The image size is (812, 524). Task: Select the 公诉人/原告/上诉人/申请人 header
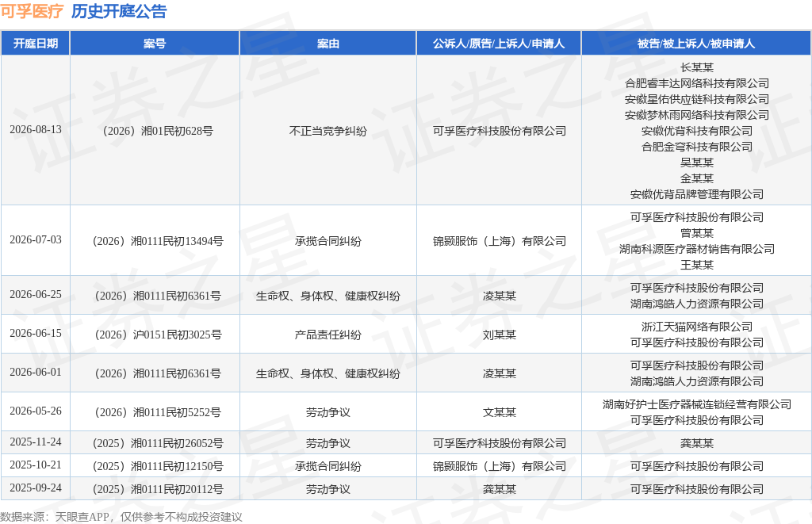tap(499, 44)
